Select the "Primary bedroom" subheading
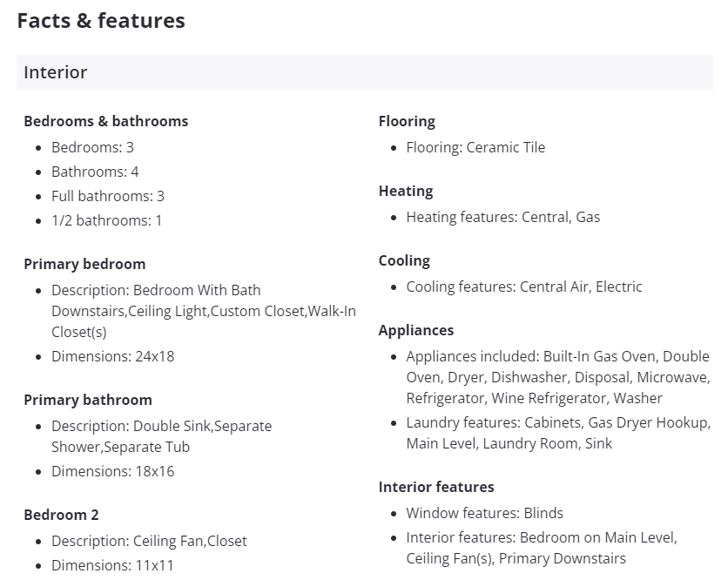 coord(84,264)
